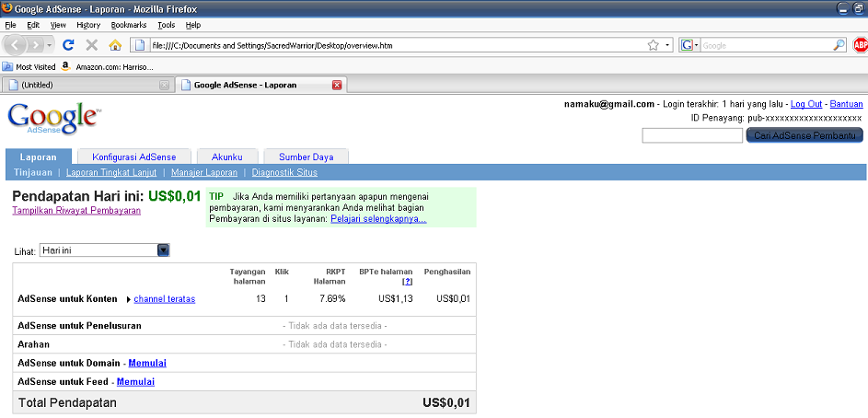Click the Google search box in toolbar

coord(767,45)
